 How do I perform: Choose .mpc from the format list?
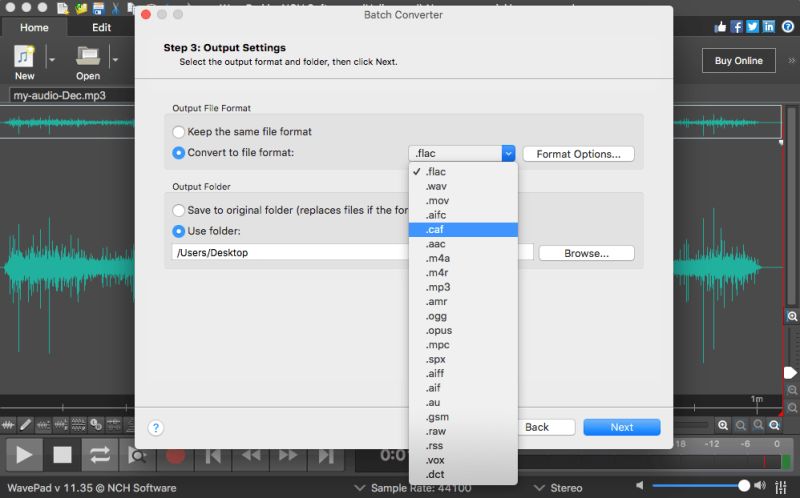[x=463, y=345]
